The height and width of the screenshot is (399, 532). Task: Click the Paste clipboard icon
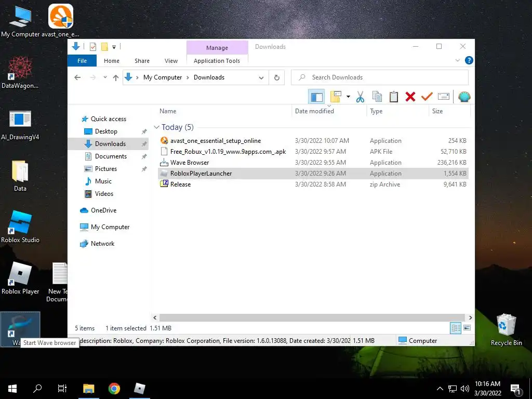(x=394, y=97)
